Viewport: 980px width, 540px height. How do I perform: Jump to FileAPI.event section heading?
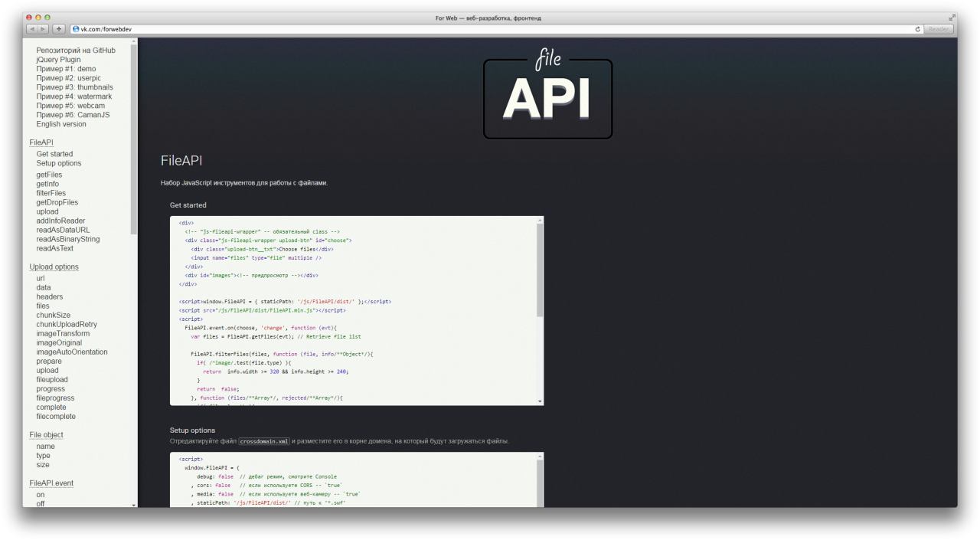point(51,483)
